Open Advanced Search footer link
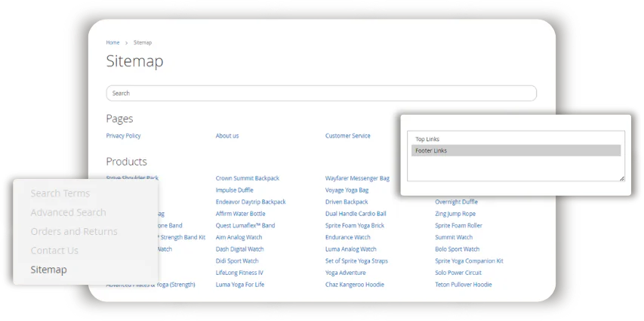This screenshot has height=321, width=644. point(68,212)
